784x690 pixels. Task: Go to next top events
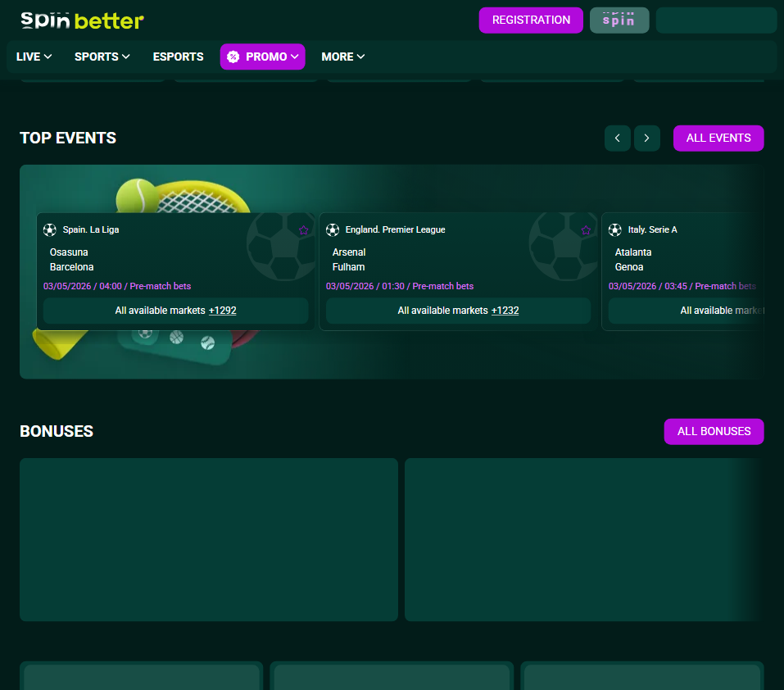pyautogui.click(x=646, y=138)
